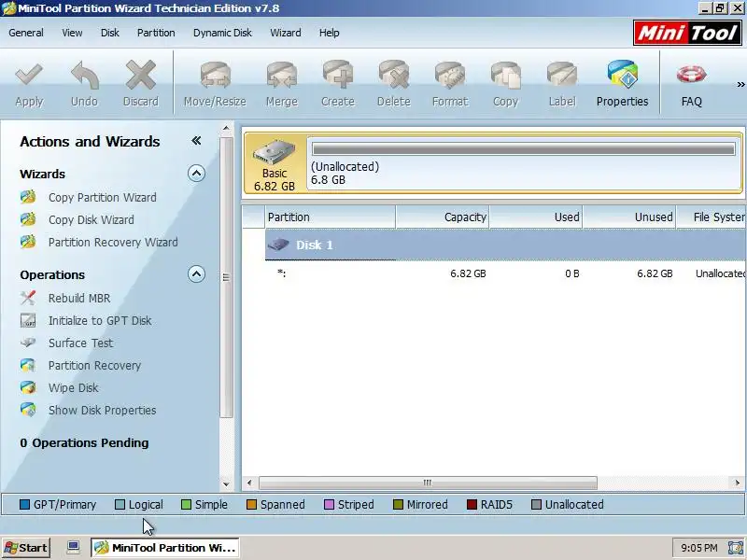Launch Partition Recovery Wizard
Screen dimensions: 747x560
pos(113,242)
